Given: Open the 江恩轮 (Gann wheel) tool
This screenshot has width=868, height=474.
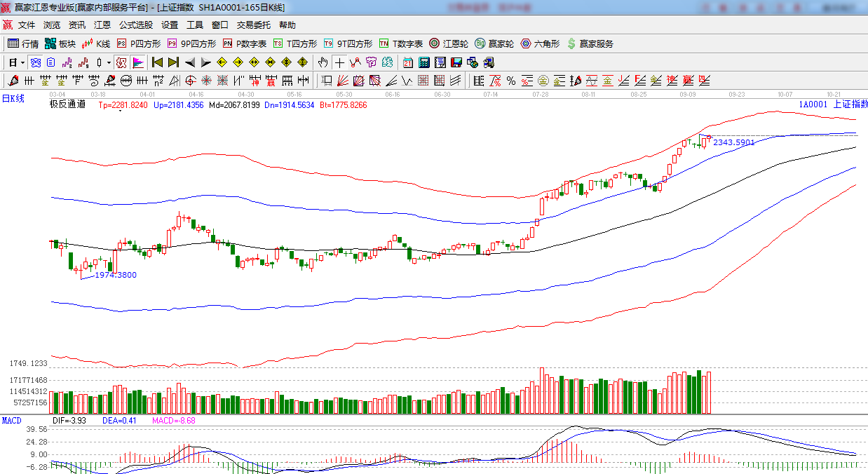Looking at the screenshot, I should pos(449,43).
